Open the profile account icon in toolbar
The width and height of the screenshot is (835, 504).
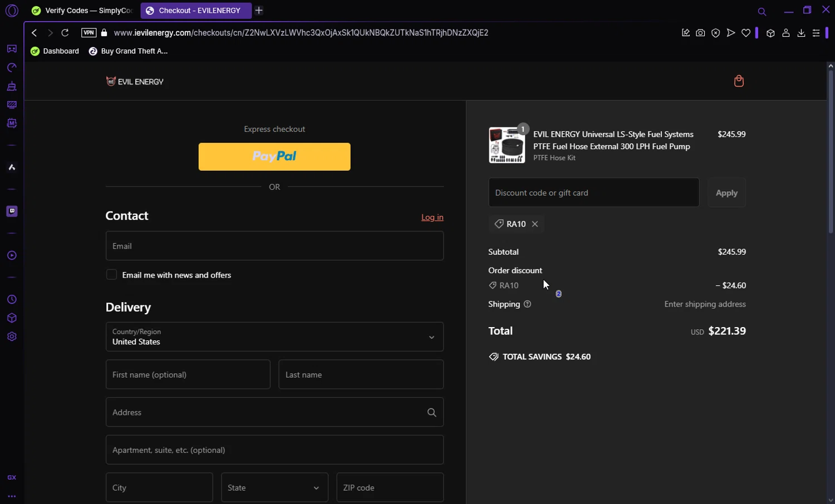[x=786, y=33]
